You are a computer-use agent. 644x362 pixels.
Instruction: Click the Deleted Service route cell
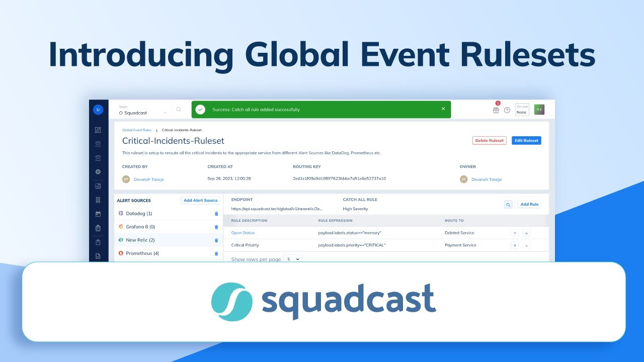point(459,233)
